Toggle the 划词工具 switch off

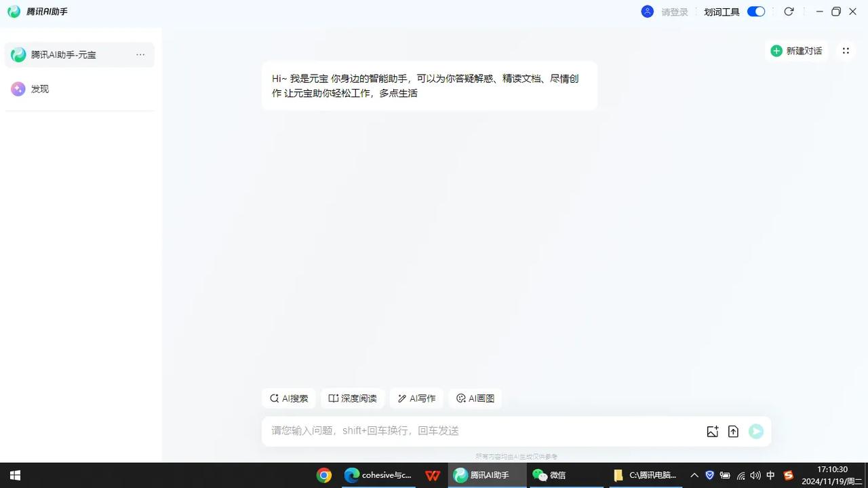pos(756,12)
